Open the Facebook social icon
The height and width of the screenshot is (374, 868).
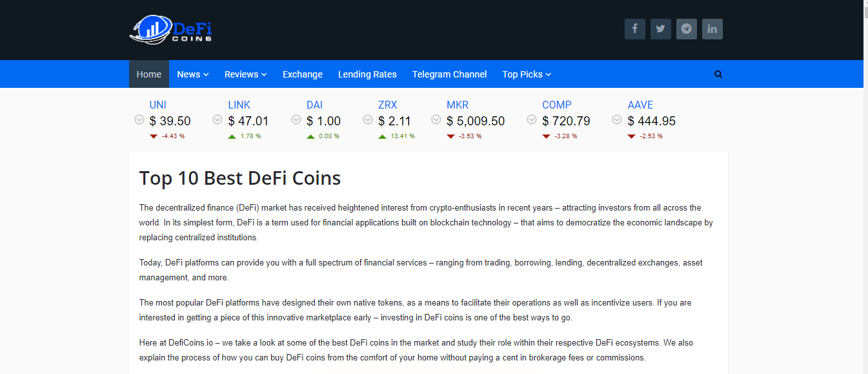[x=634, y=29]
